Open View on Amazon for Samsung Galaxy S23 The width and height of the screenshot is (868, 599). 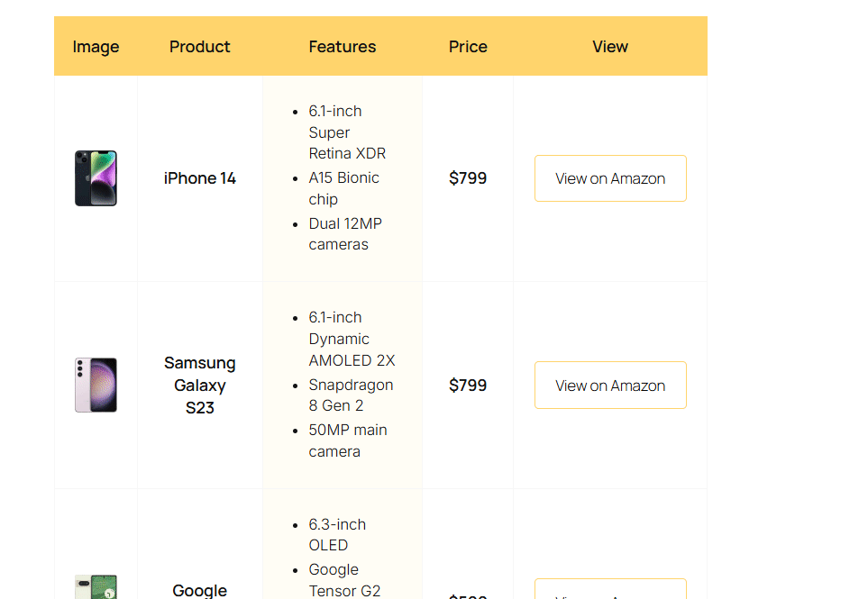click(x=610, y=386)
